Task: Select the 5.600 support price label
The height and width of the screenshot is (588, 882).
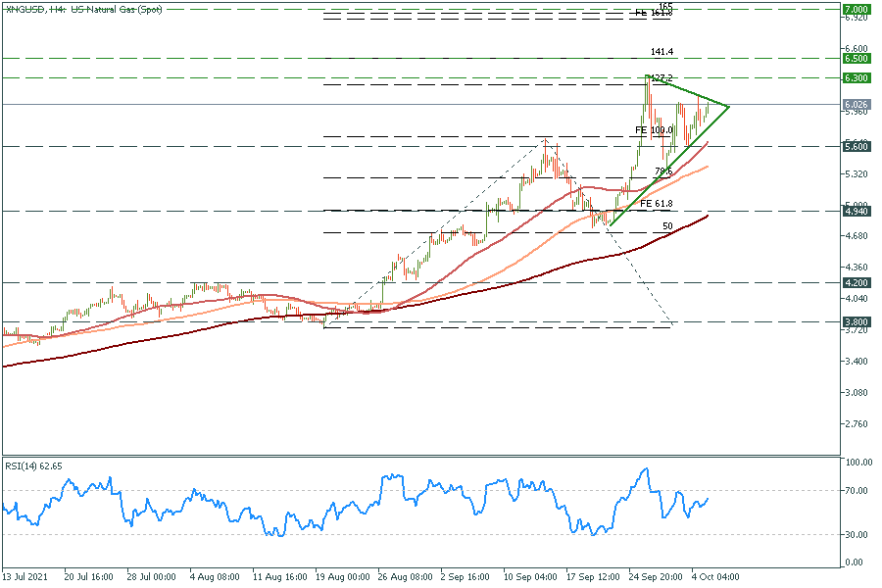Action: click(855, 146)
